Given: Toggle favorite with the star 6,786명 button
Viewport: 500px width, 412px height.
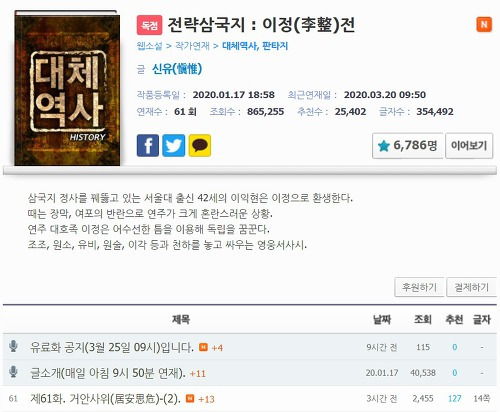Looking at the screenshot, I should pyautogui.click(x=407, y=146).
